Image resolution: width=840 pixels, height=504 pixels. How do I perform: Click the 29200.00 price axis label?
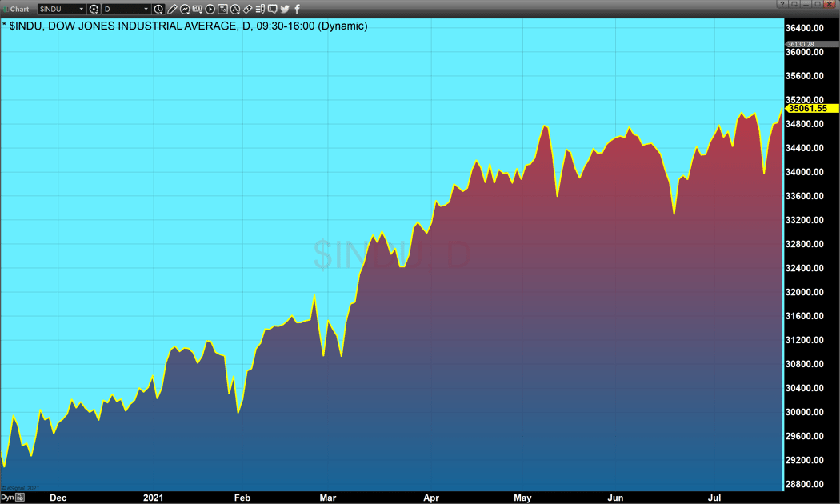pos(804,460)
